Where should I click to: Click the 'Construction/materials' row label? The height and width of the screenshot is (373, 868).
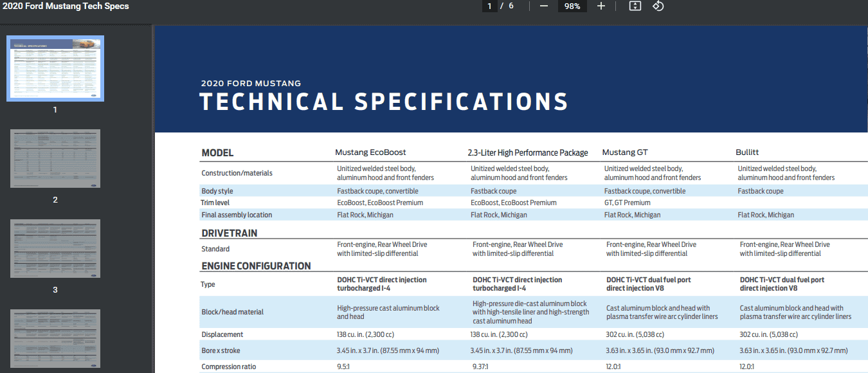click(237, 173)
